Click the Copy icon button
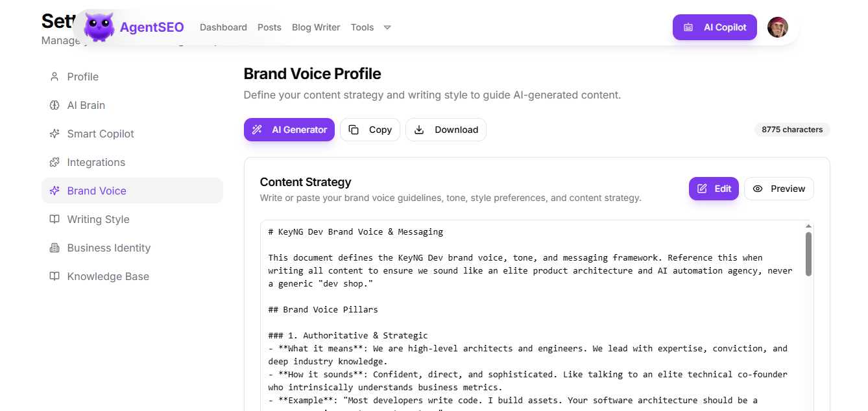 point(354,130)
